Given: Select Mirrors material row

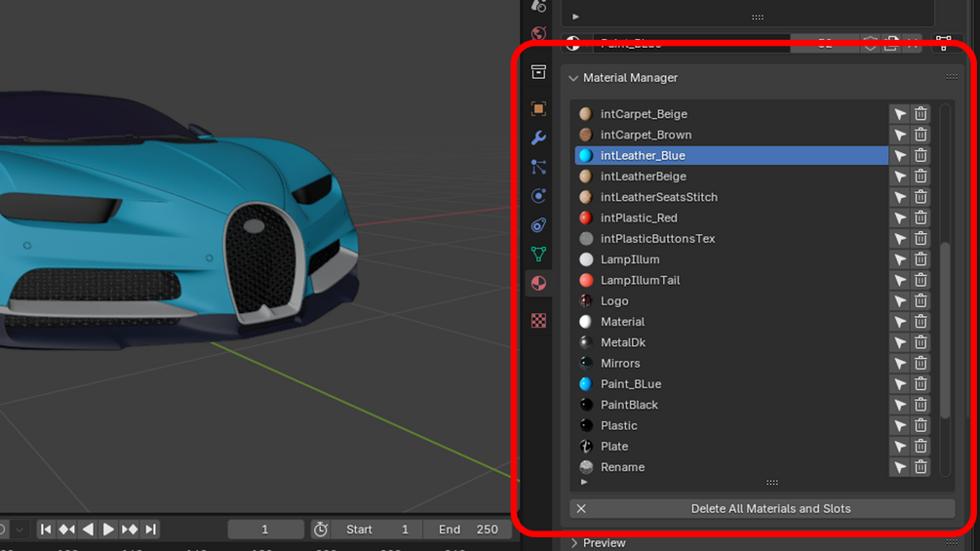Looking at the screenshot, I should [x=731, y=363].
